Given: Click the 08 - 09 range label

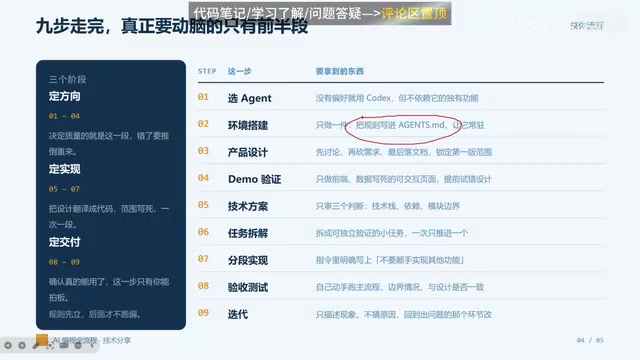Looking at the screenshot, I should [x=64, y=262].
